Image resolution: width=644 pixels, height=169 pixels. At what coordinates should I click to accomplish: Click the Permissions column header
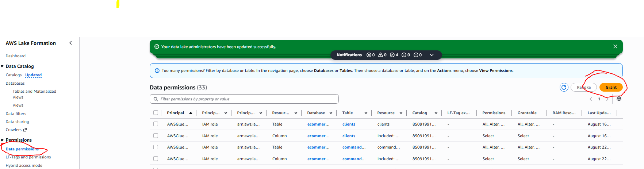494,113
